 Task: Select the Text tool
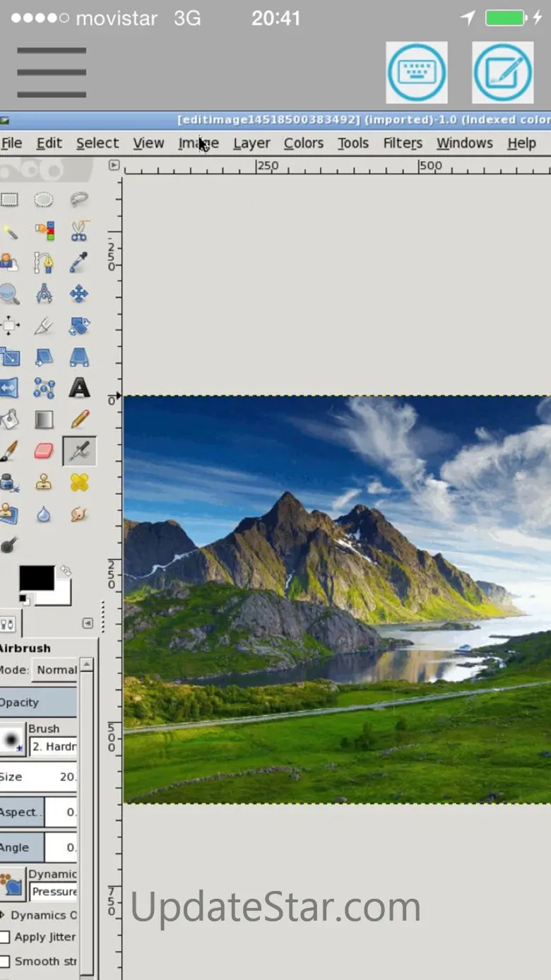coord(79,388)
